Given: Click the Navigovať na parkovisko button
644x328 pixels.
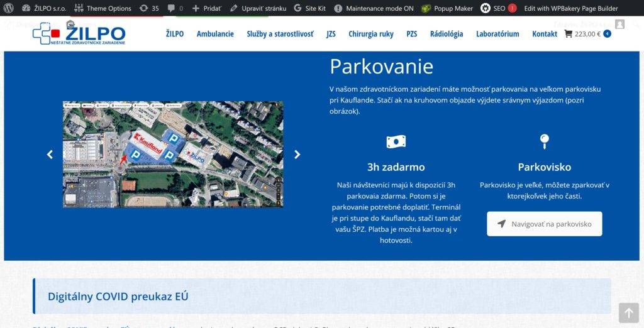Looking at the screenshot, I should click(x=545, y=224).
